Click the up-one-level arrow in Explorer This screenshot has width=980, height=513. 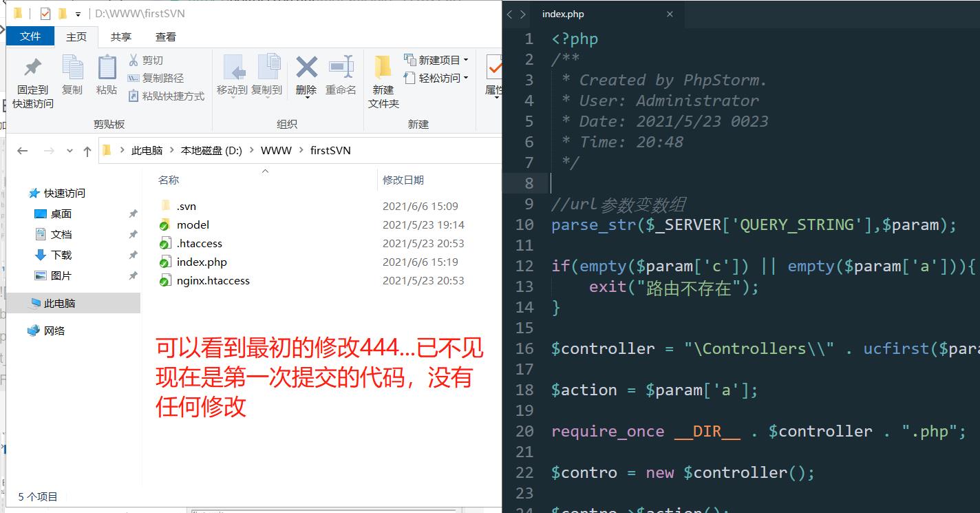click(87, 151)
